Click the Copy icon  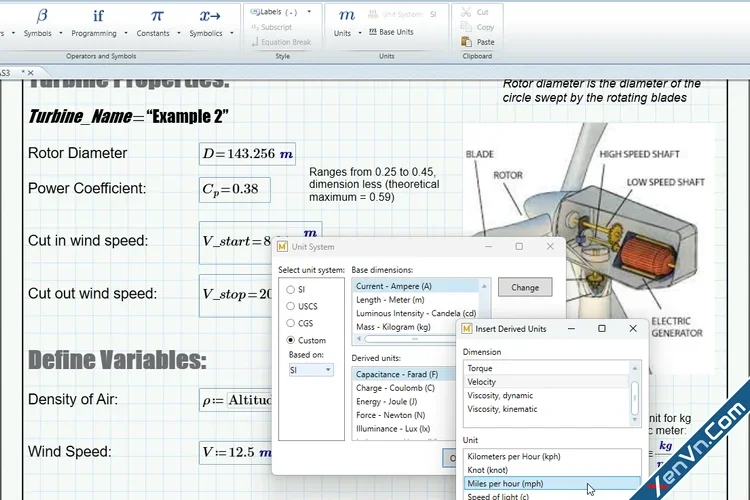coord(466,27)
